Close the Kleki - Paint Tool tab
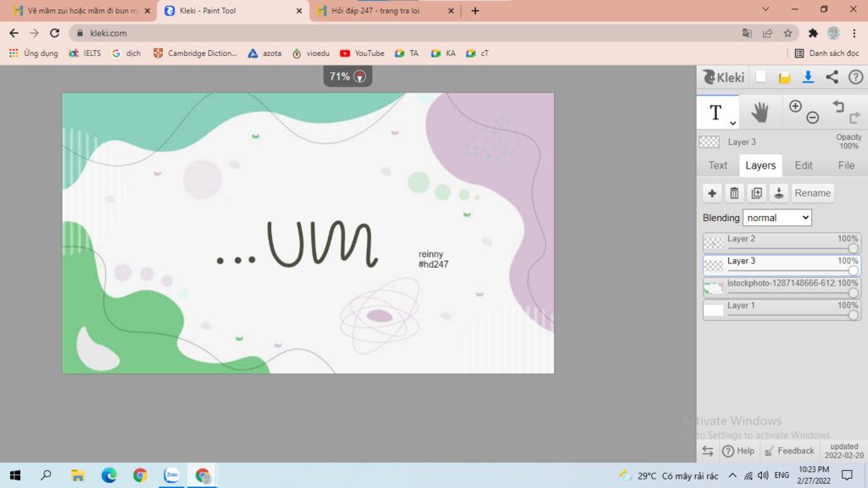Image resolution: width=868 pixels, height=488 pixels. 299,10
